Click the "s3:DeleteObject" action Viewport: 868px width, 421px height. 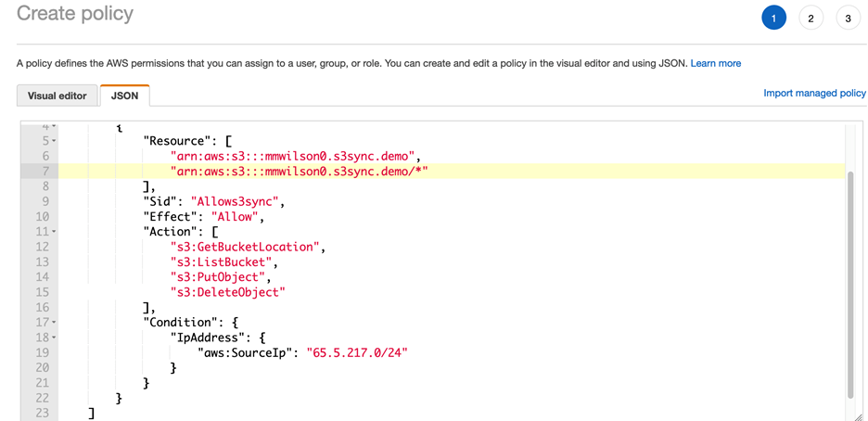click(x=227, y=291)
